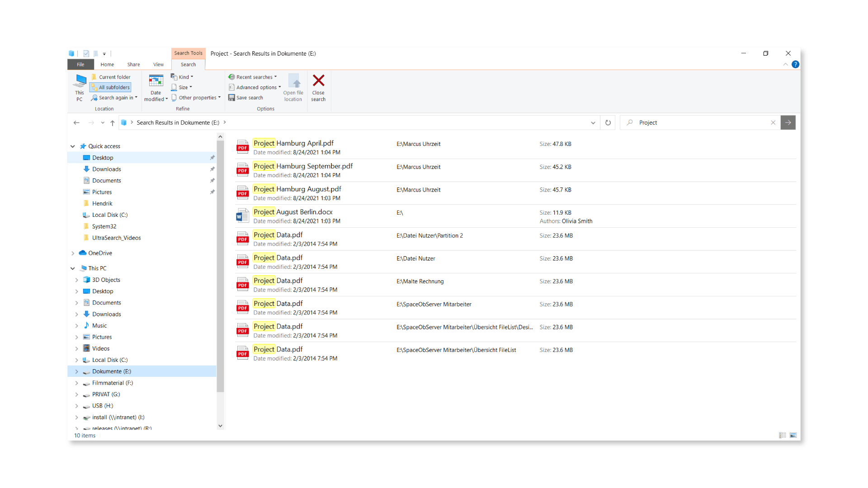Collapse the Quick access tree section
Image resolution: width=868 pixels, height=488 pixels.
73,146
